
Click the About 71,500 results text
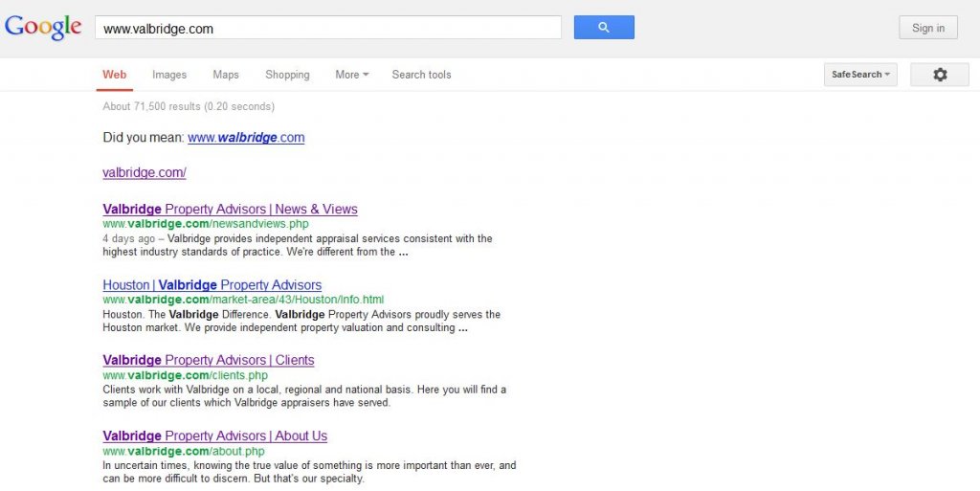pos(189,106)
